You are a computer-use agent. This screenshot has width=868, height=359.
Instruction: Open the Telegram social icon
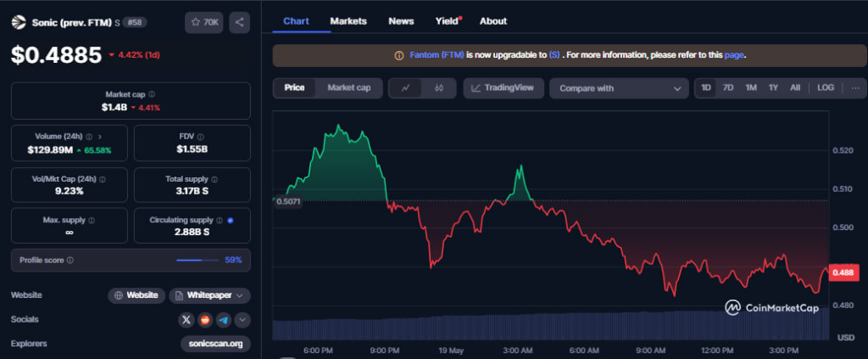click(x=223, y=320)
